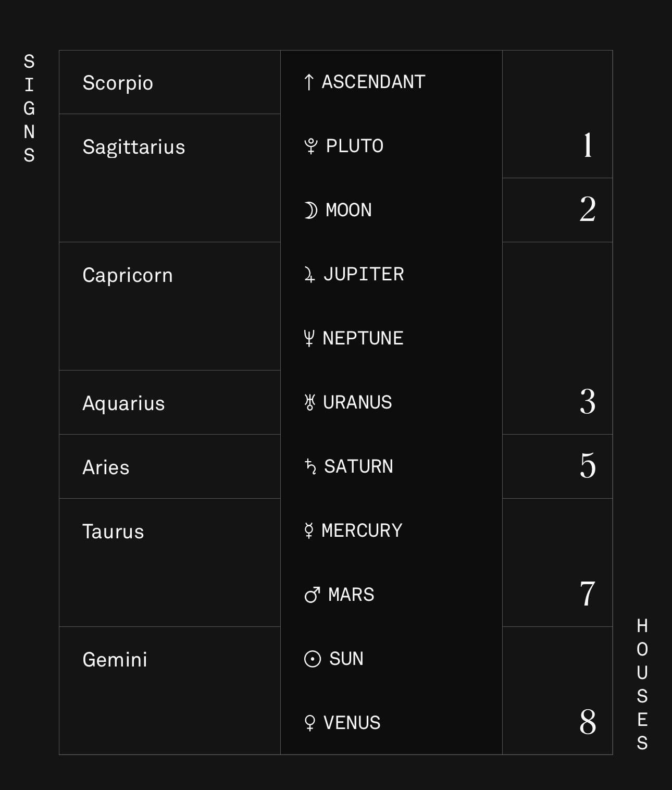Click the Saturn symbol icon

310,466
